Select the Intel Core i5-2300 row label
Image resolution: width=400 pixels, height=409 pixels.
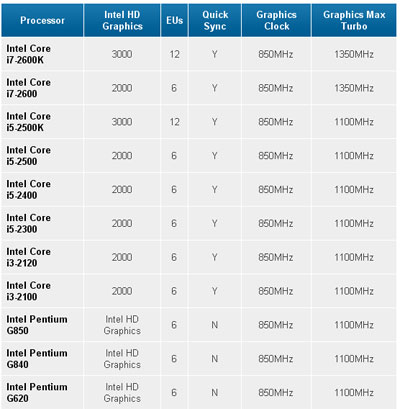29,223
